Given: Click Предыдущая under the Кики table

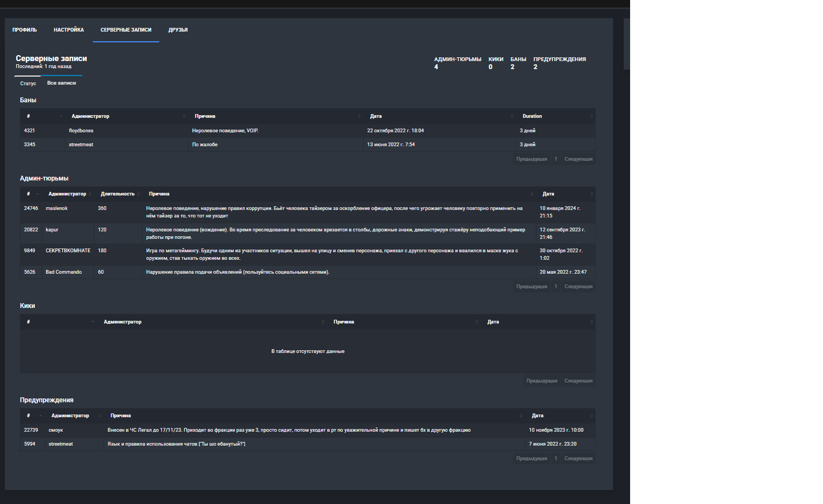Looking at the screenshot, I should (542, 381).
